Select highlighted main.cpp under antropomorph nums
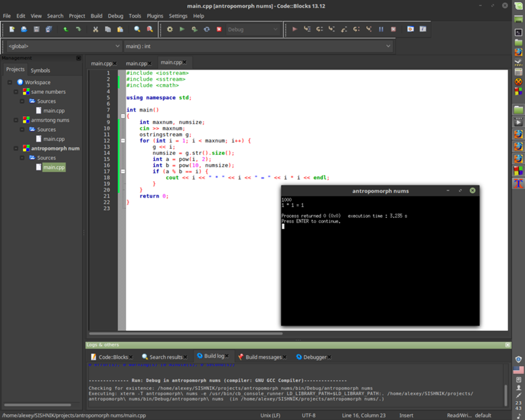 point(54,167)
